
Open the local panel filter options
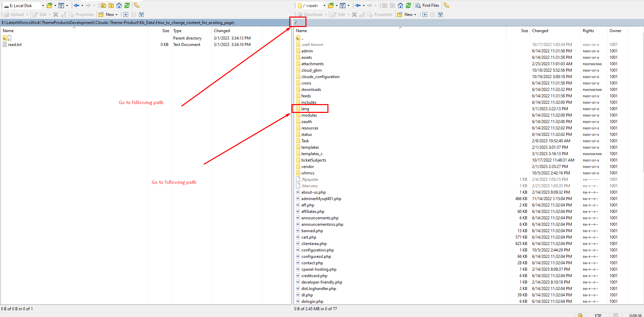tap(61, 5)
